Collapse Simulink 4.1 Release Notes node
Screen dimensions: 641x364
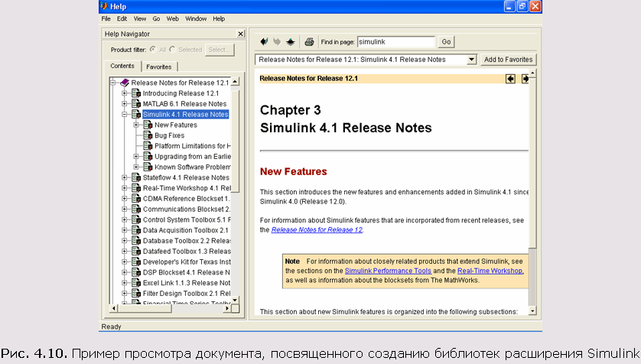(124, 115)
